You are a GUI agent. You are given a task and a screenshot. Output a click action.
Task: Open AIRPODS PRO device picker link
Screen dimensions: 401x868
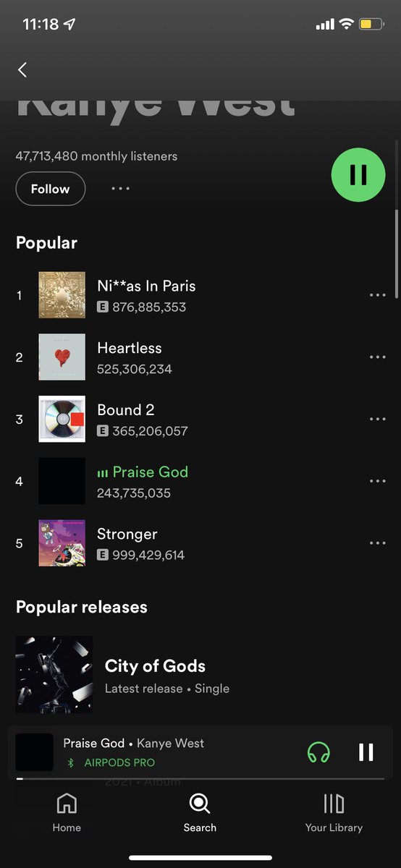click(111, 762)
